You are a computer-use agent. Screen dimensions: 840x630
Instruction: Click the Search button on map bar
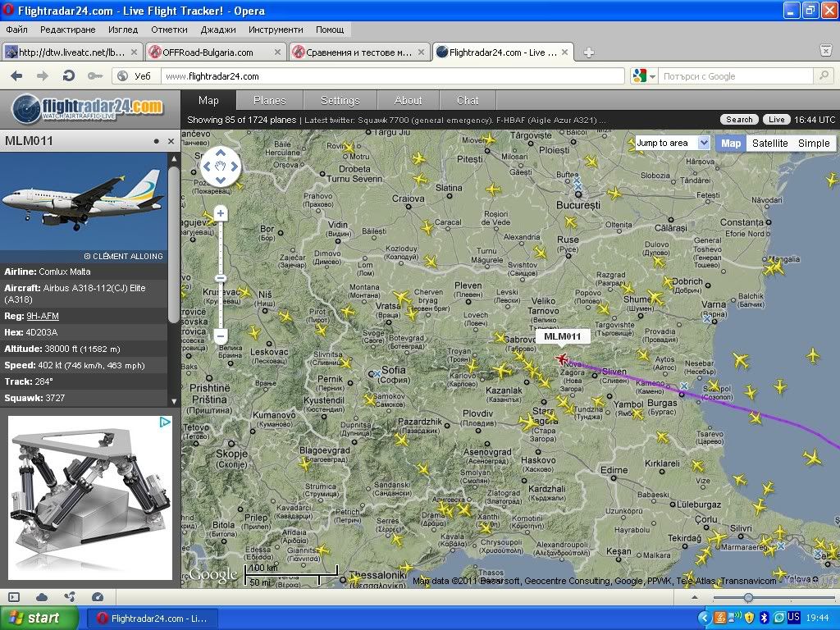pyautogui.click(x=739, y=120)
